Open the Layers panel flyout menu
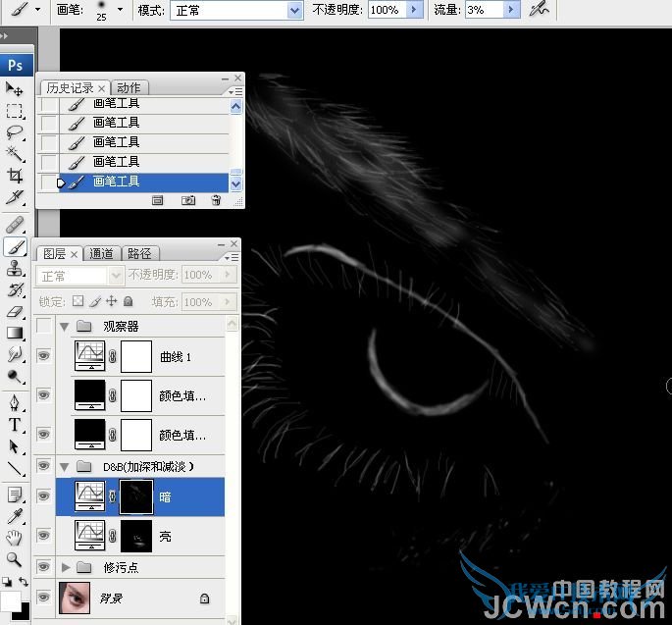The width and height of the screenshot is (672, 625). point(232,257)
